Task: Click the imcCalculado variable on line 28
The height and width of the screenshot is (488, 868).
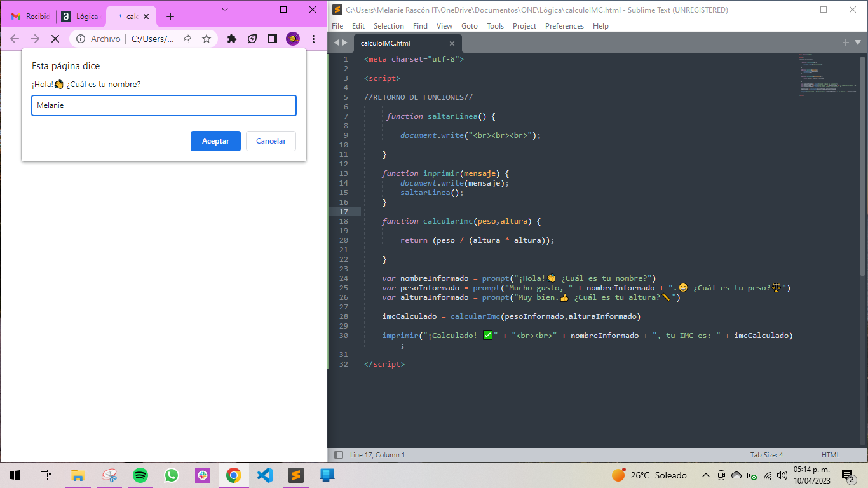Action: coord(409,316)
